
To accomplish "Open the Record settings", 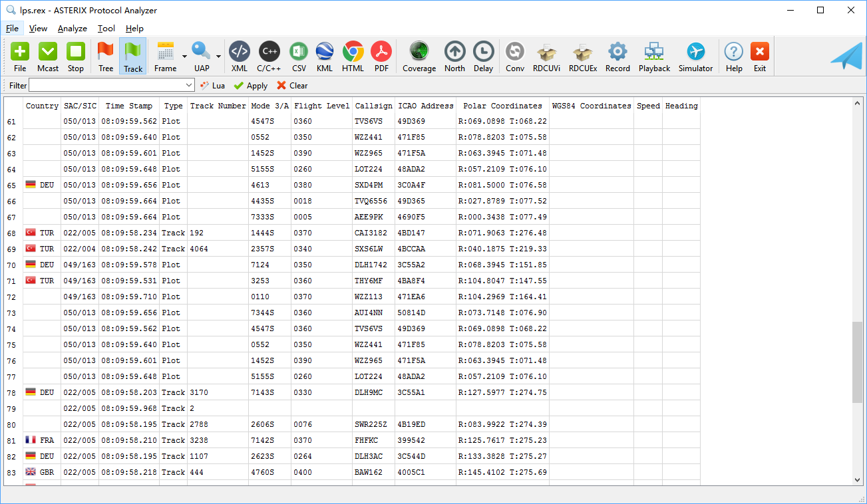I will tap(617, 57).
